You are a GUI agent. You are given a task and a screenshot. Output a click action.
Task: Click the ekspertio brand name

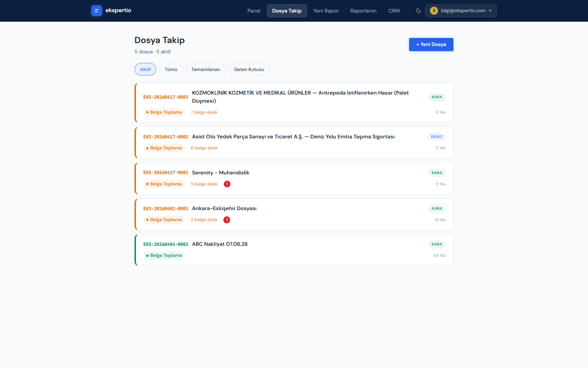(118, 10)
